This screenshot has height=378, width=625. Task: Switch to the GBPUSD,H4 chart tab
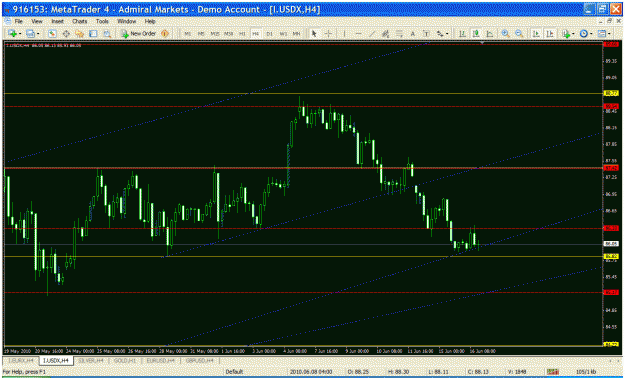(x=199, y=360)
